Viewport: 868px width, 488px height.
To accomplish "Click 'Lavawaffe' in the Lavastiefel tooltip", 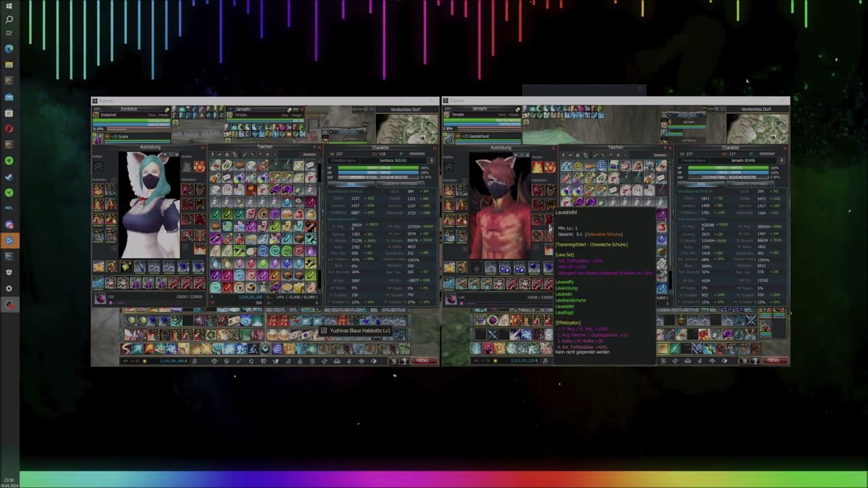I will pyautogui.click(x=565, y=282).
